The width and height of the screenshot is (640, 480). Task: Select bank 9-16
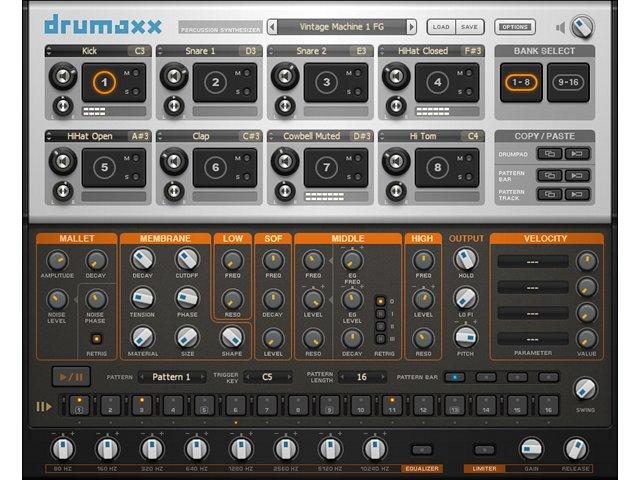tap(568, 82)
